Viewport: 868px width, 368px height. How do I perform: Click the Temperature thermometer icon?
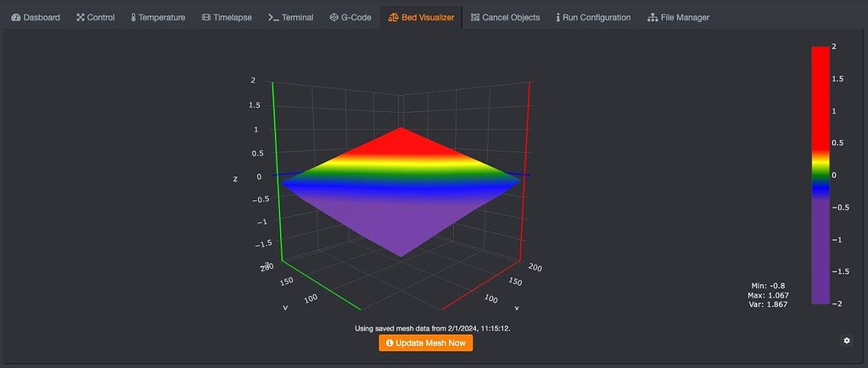[x=133, y=17]
